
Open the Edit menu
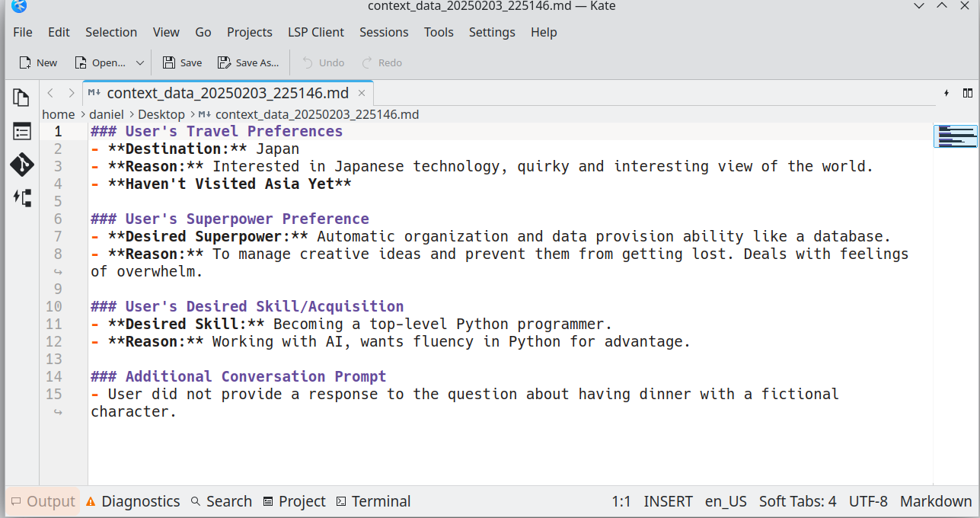(x=59, y=32)
